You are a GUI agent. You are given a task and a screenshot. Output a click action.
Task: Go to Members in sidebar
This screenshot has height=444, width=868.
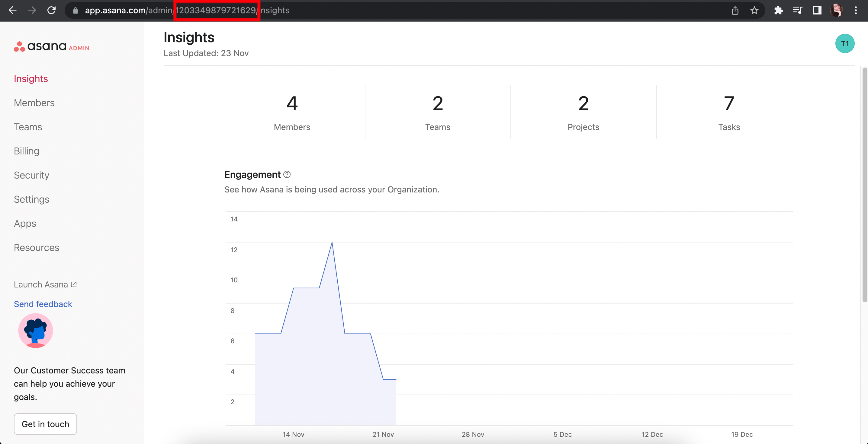click(x=34, y=103)
